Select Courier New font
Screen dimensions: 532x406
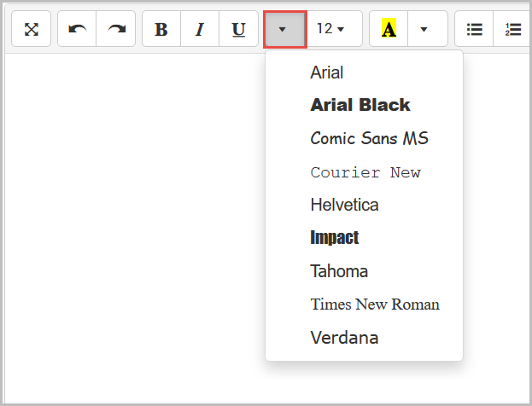(x=364, y=172)
